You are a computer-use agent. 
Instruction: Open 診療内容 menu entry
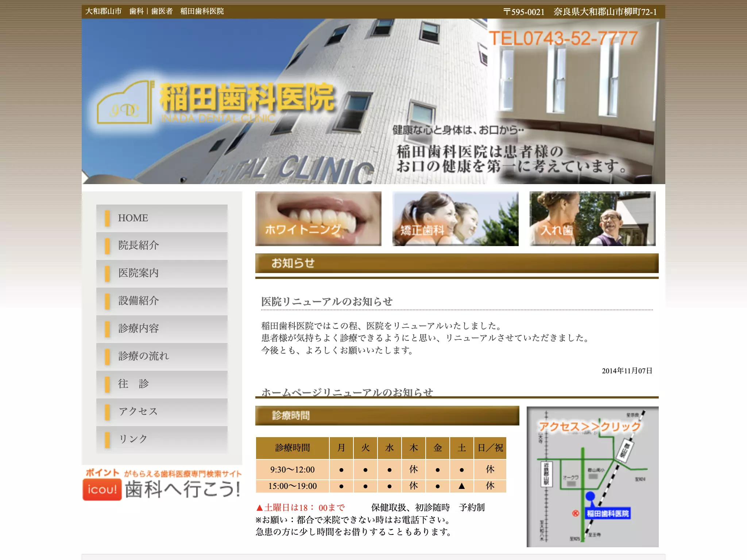[x=162, y=329]
